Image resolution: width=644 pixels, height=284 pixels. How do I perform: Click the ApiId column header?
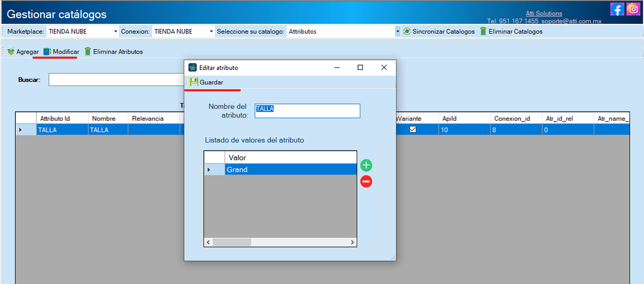click(x=464, y=118)
